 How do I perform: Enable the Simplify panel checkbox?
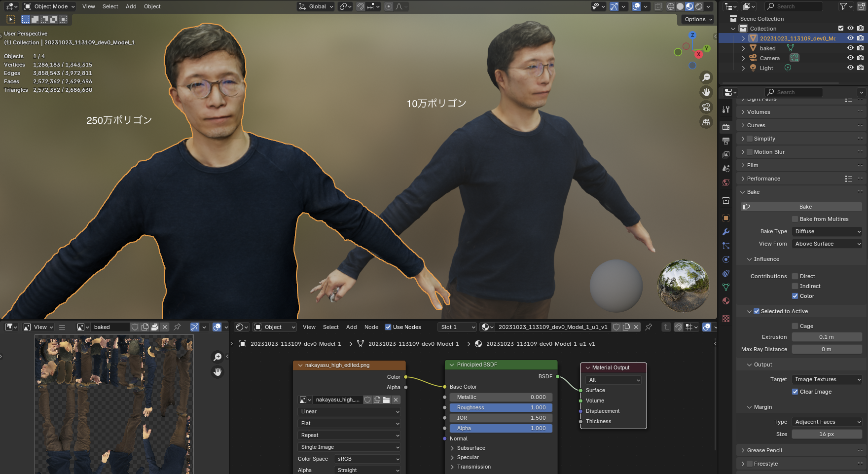click(x=750, y=139)
